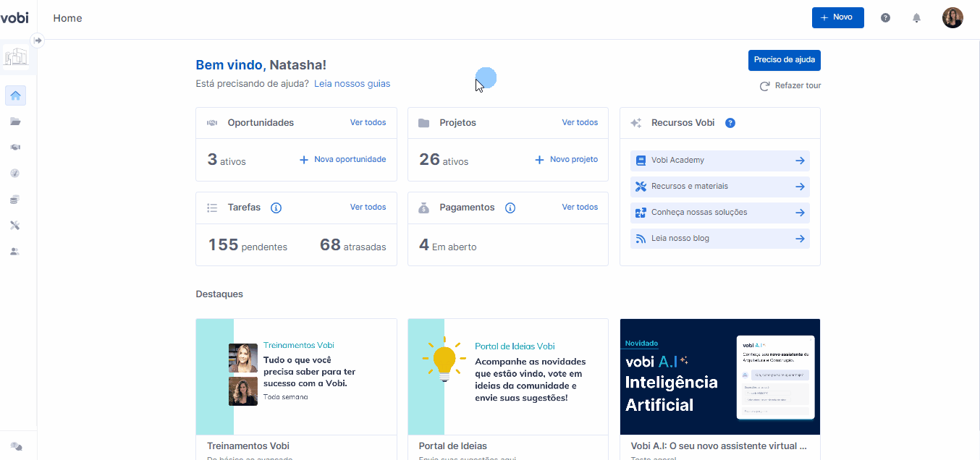Open the tools wrench icon in the sidebar

pyautogui.click(x=15, y=225)
